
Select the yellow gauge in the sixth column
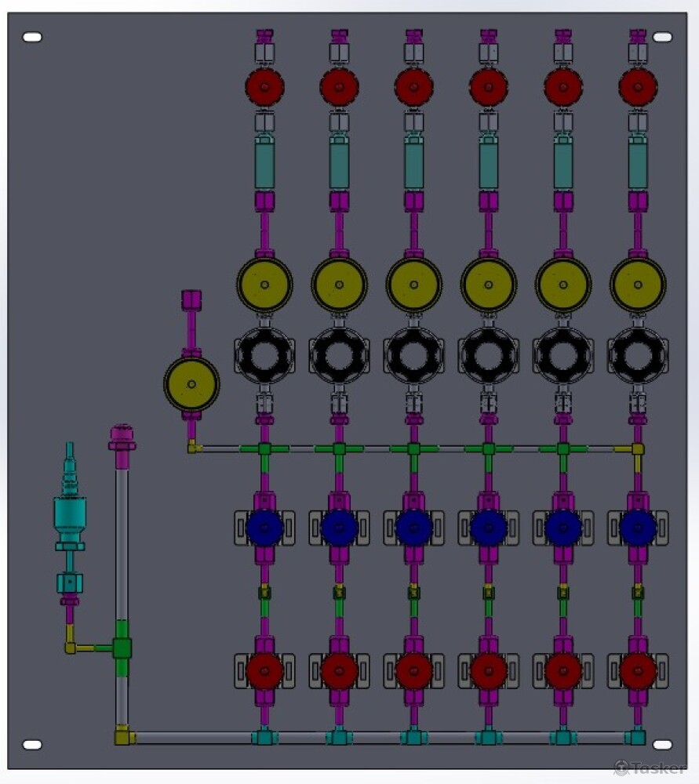638,285
